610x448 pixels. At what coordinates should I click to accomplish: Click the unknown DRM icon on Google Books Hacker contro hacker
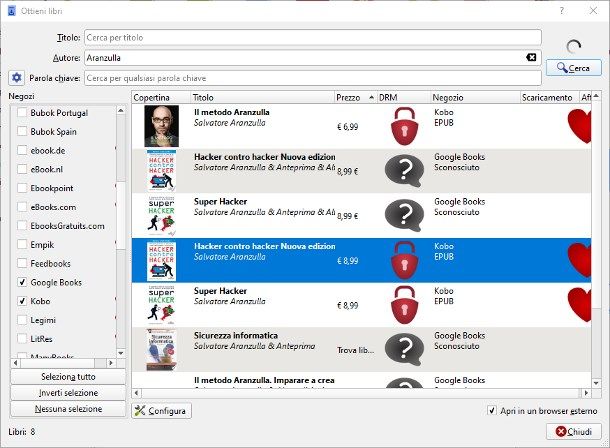pyautogui.click(x=404, y=171)
